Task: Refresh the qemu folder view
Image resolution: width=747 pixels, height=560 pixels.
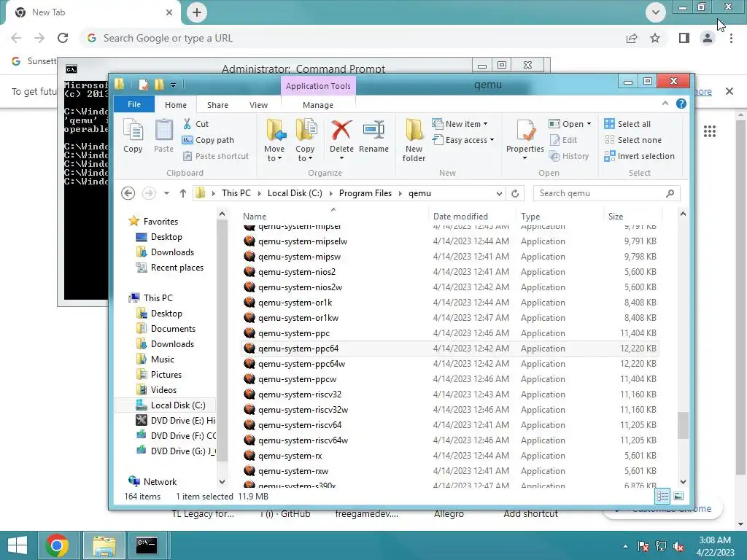Action: click(x=515, y=193)
